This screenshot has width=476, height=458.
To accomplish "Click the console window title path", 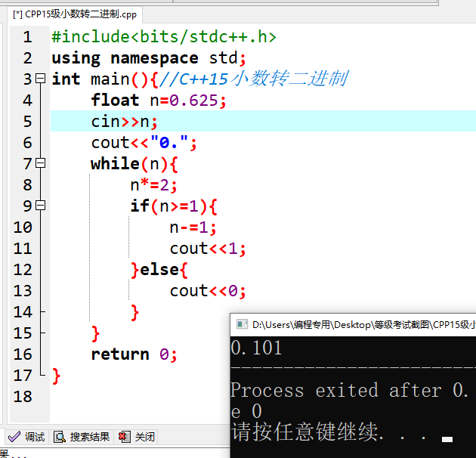I will (x=363, y=325).
